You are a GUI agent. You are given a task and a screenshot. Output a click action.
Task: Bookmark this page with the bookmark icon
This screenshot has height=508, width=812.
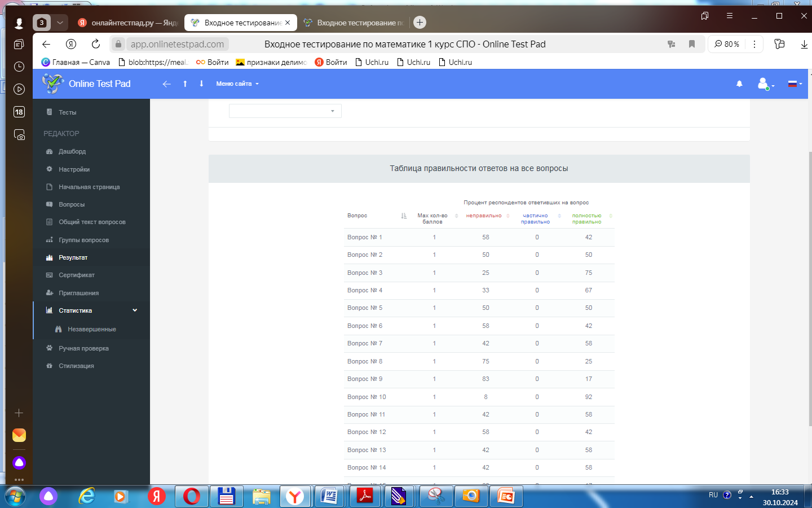pos(692,44)
